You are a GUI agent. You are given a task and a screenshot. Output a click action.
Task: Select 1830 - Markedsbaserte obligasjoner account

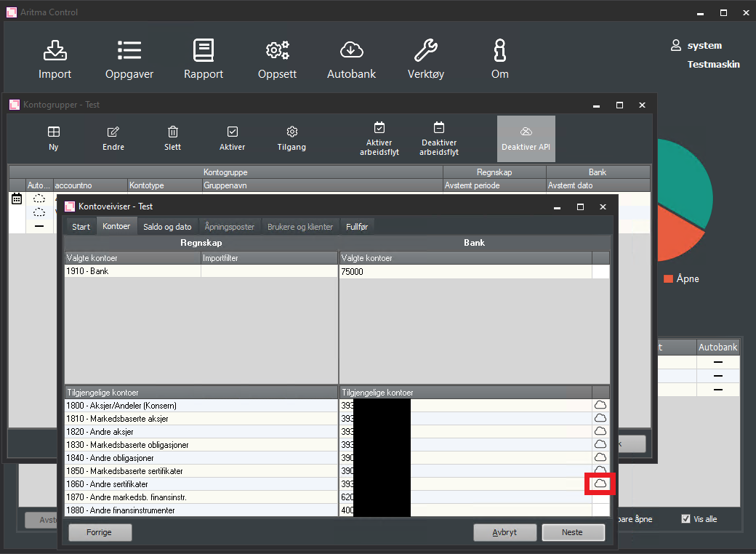[x=128, y=445]
